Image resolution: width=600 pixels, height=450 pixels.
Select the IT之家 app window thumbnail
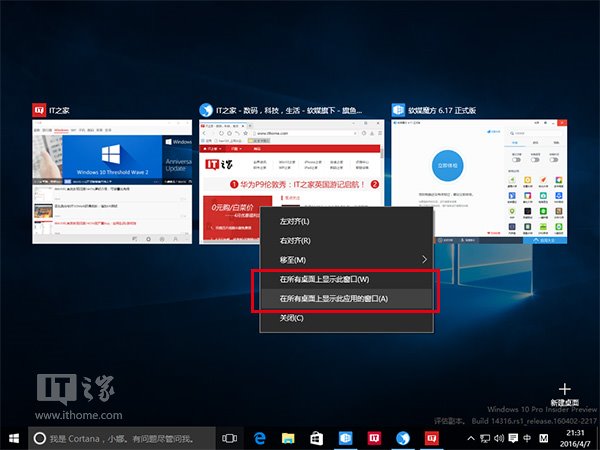tap(112, 181)
